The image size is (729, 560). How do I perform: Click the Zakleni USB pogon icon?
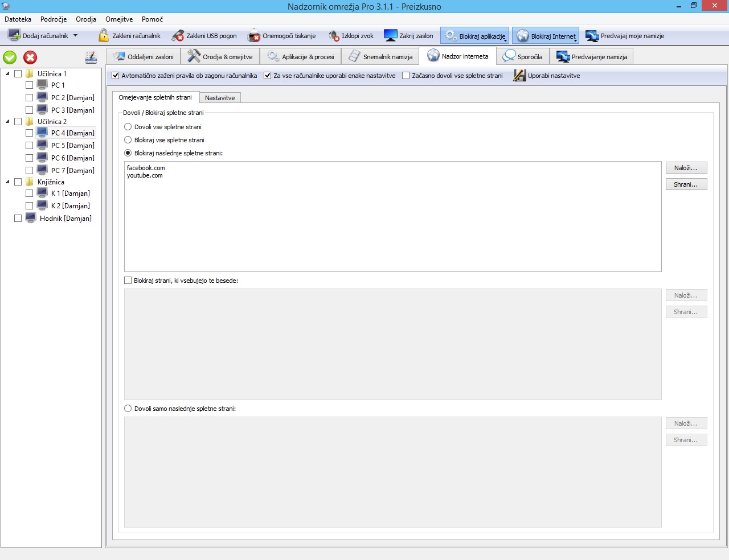(x=178, y=36)
